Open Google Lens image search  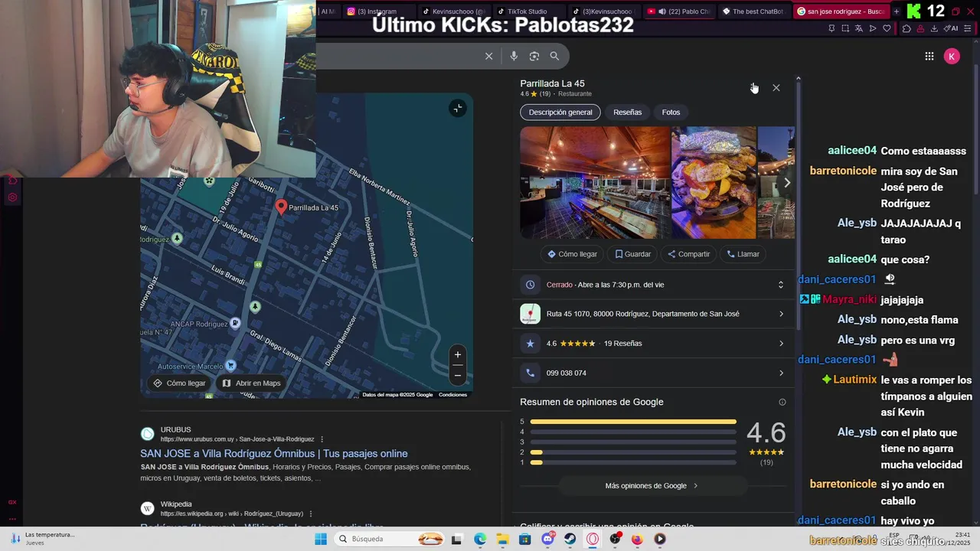pyautogui.click(x=534, y=56)
